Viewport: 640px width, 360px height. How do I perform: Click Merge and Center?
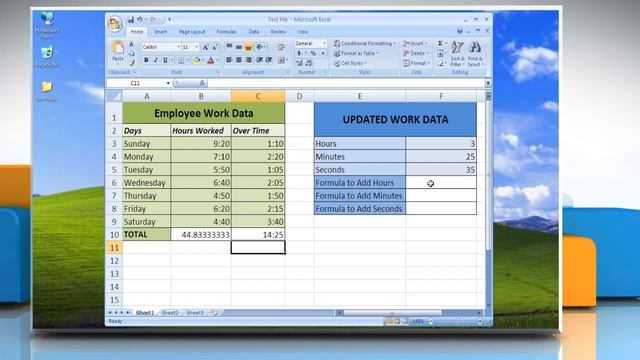click(282, 60)
